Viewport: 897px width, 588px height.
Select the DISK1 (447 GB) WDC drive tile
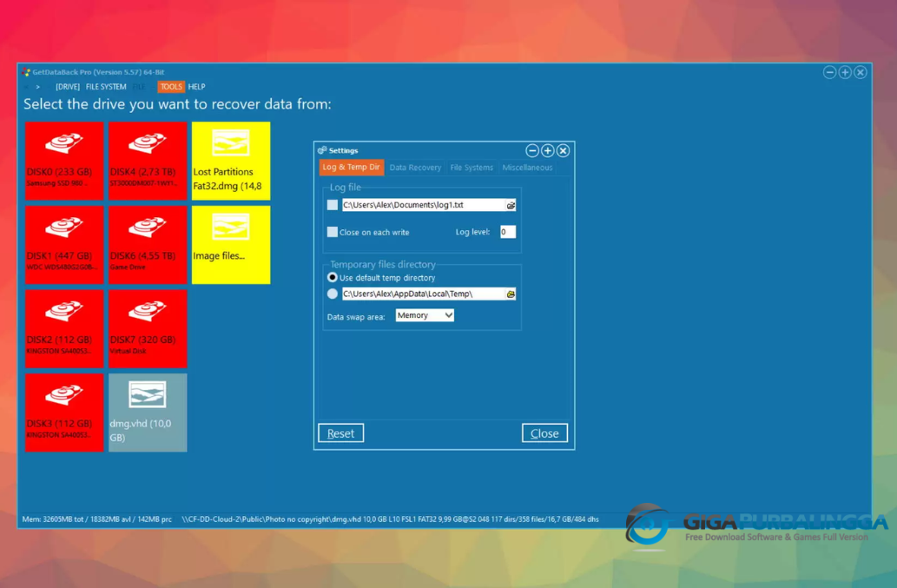pos(64,245)
